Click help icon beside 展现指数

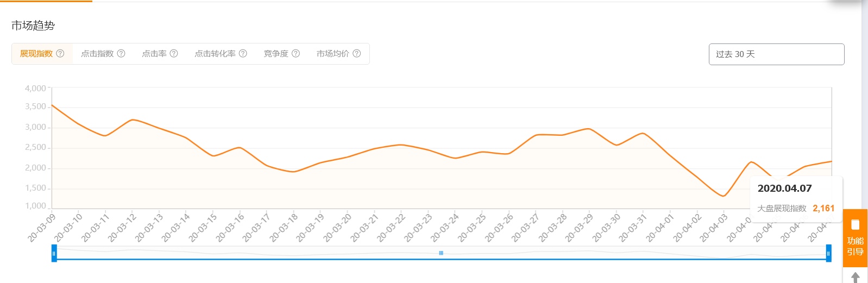point(60,54)
